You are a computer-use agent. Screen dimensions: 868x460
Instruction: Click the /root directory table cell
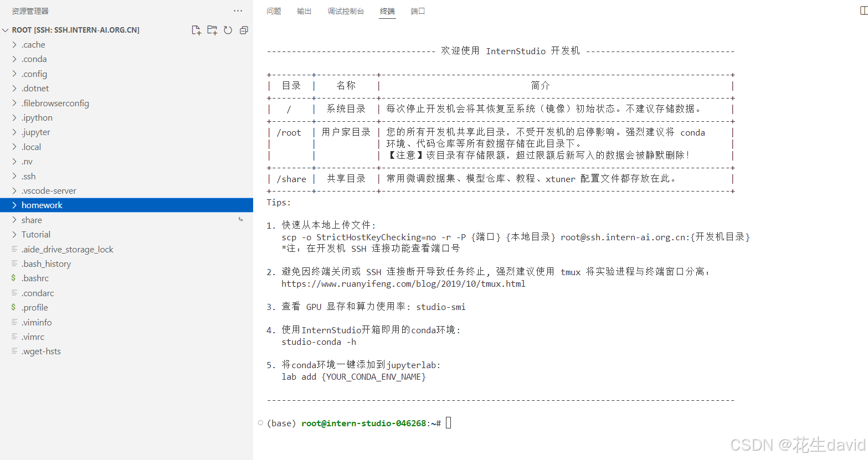[289, 133]
